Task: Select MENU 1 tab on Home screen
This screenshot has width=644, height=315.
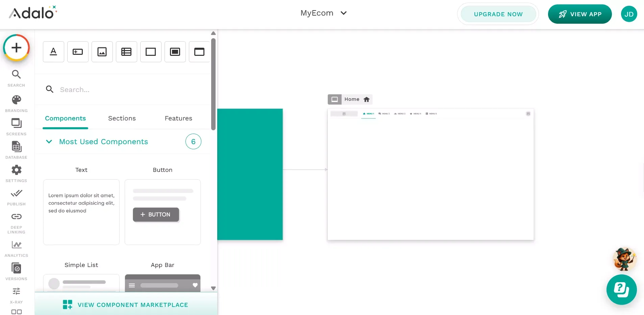Action: [x=368, y=114]
